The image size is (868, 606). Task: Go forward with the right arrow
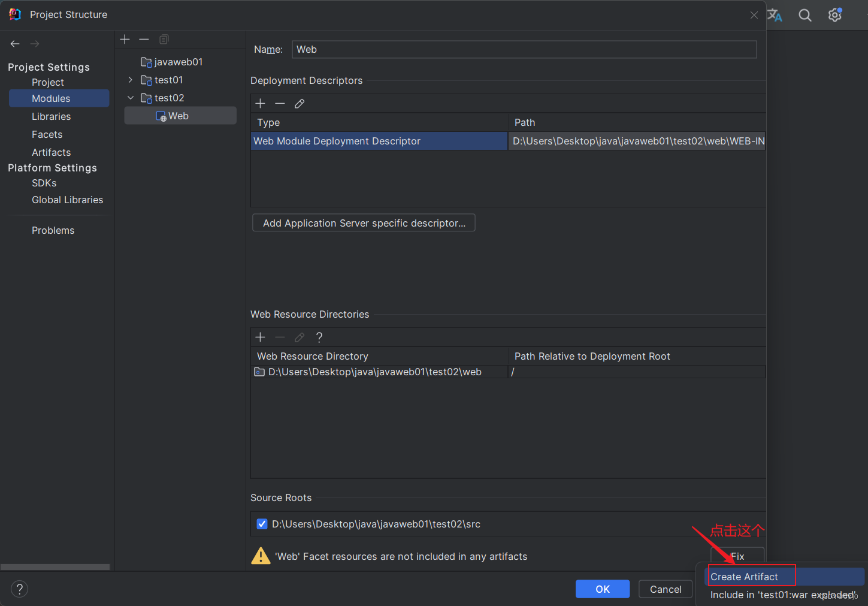(35, 44)
